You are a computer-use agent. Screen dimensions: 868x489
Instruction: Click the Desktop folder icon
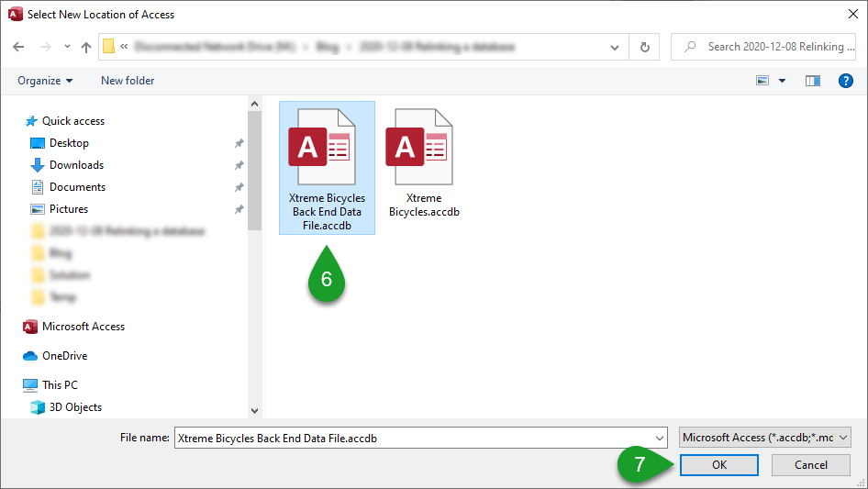pos(37,143)
